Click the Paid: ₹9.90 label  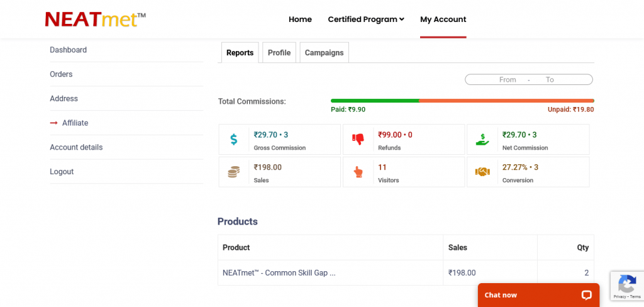click(348, 109)
